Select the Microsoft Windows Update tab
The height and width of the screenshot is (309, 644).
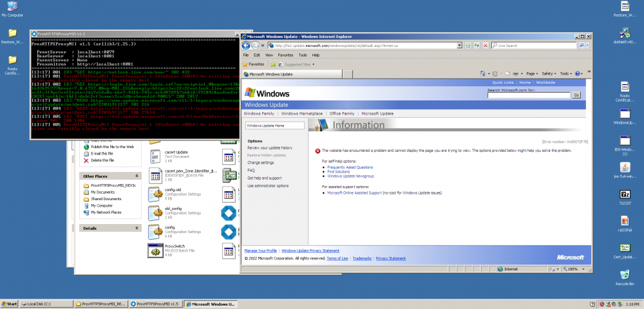point(270,74)
